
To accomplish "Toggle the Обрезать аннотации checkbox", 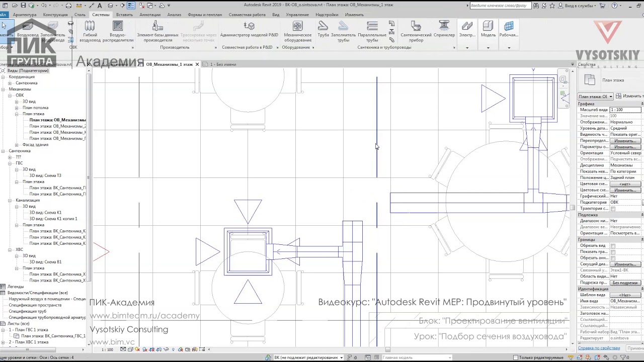I will tap(613, 258).
